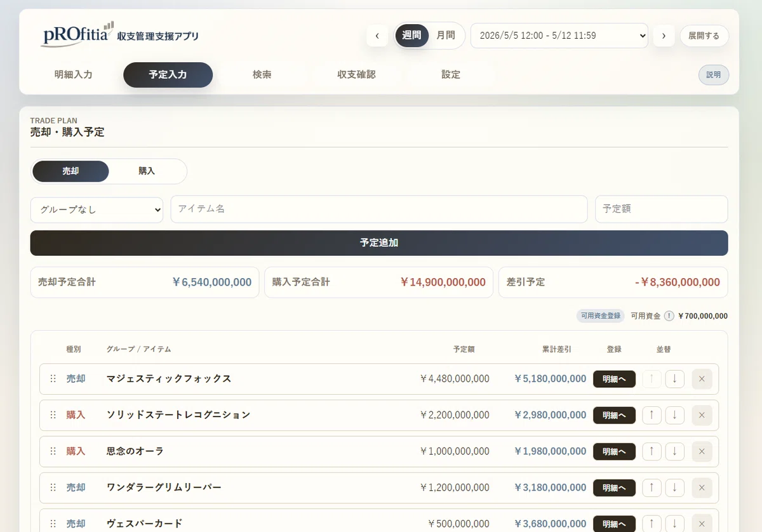762x532 pixels.
Task: Click 明細へ for 思念のオーラ
Action: 614,451
